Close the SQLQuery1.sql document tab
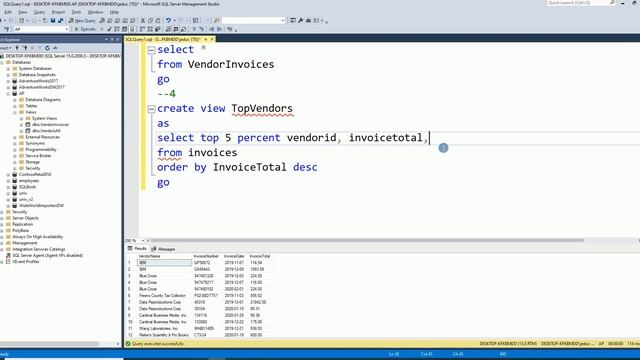Viewport: 640px width, 360px height. pyautogui.click(x=212, y=39)
